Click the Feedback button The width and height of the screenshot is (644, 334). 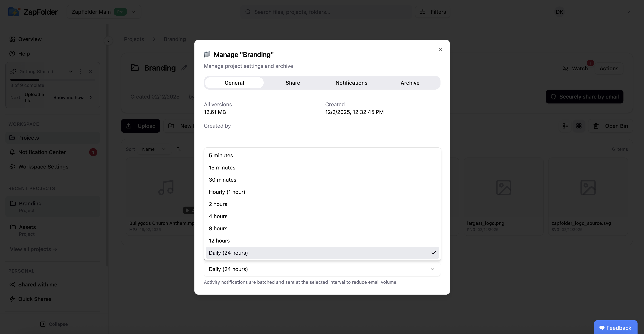pyautogui.click(x=615, y=328)
